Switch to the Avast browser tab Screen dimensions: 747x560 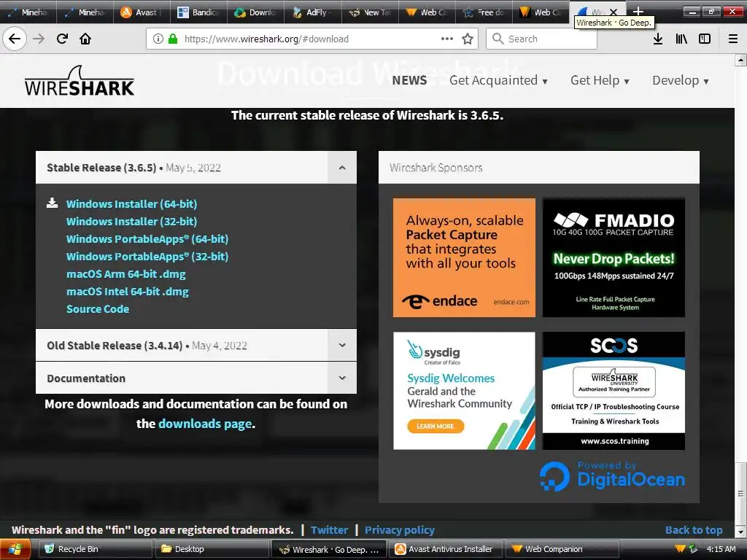coord(142,12)
